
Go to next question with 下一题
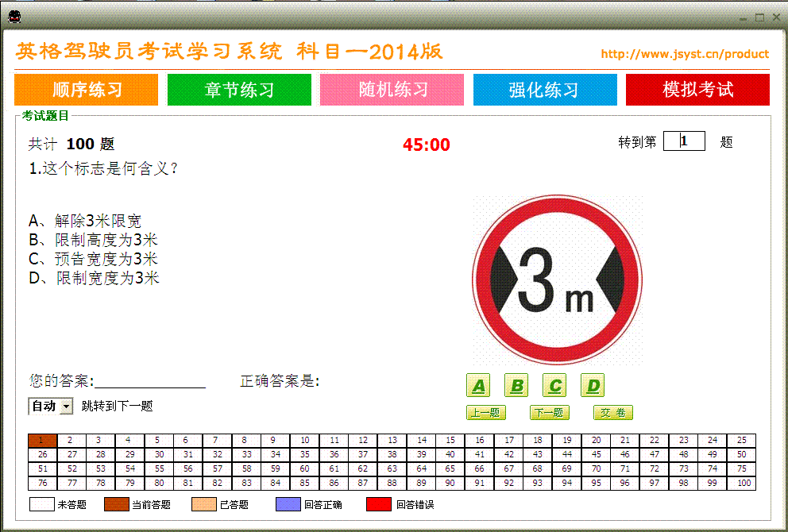click(549, 412)
